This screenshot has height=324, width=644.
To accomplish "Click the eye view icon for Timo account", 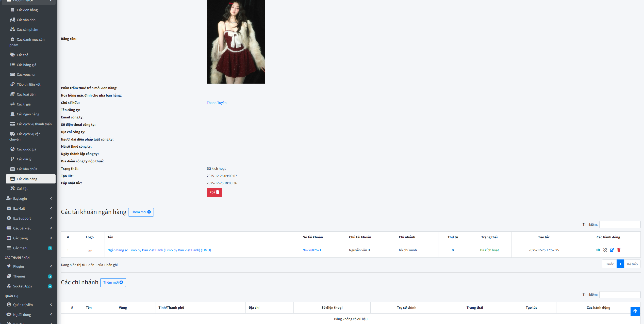I will (x=598, y=250).
